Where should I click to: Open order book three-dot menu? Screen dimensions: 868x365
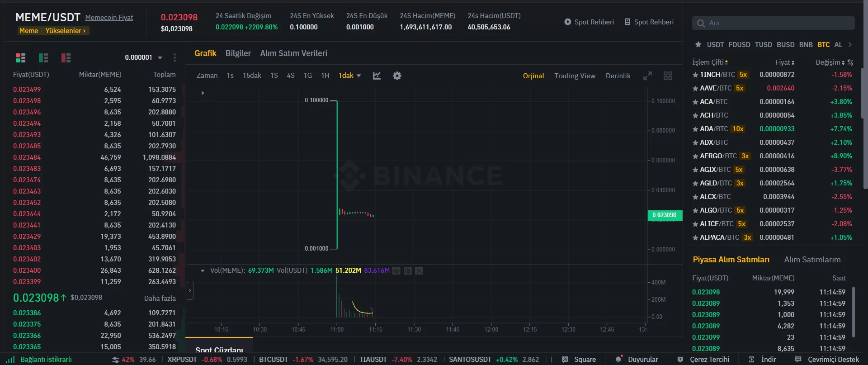point(175,57)
